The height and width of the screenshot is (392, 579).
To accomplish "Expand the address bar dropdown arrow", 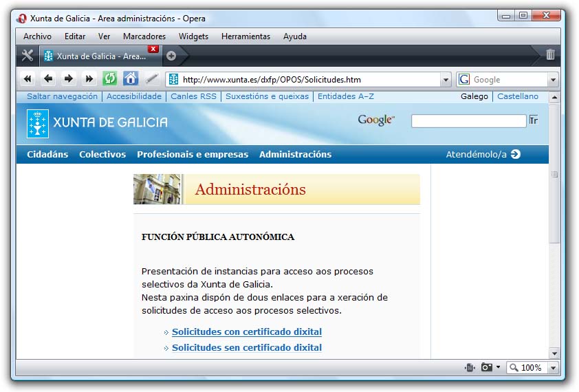I will (x=446, y=80).
